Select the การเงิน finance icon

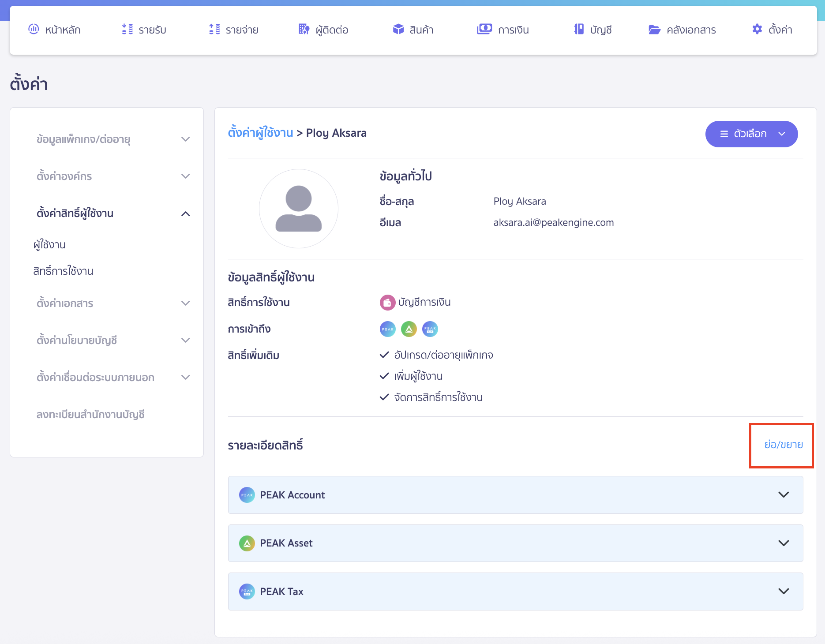[x=484, y=29]
